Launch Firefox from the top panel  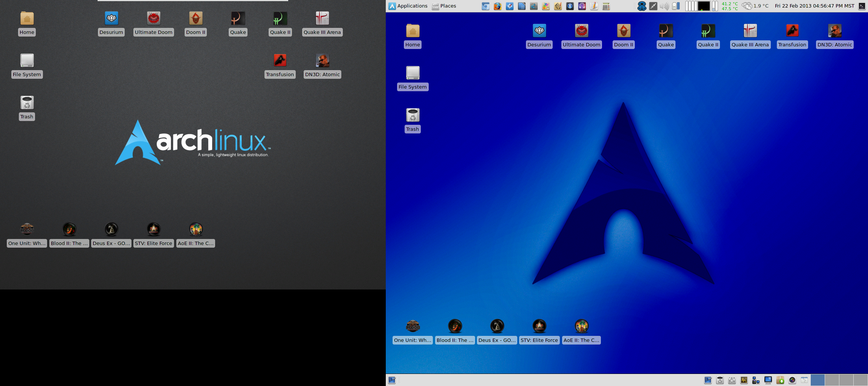tap(498, 6)
